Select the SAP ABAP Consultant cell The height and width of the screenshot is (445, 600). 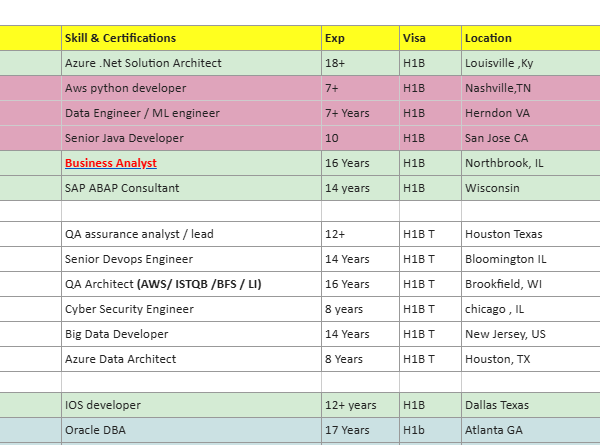pyautogui.click(x=191, y=188)
